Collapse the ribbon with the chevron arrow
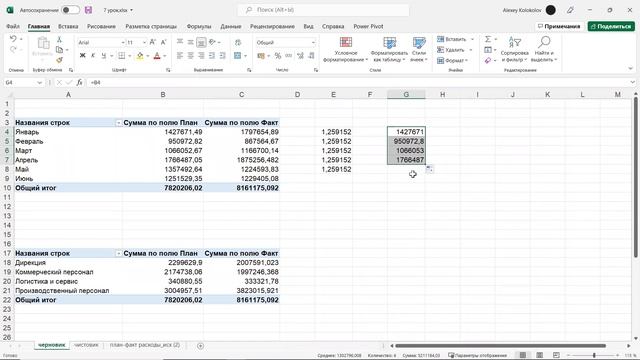Image resolution: width=640 pixels, height=360 pixels. click(x=631, y=69)
